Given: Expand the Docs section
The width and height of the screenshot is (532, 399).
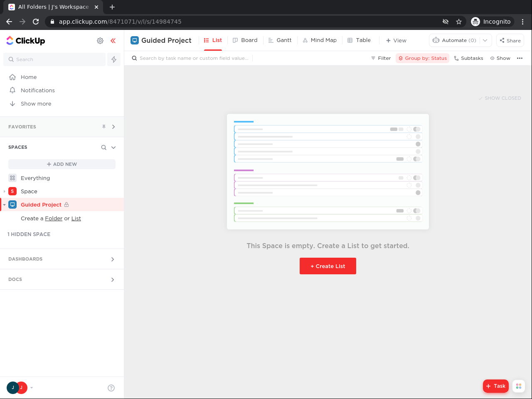Looking at the screenshot, I should tap(113, 280).
